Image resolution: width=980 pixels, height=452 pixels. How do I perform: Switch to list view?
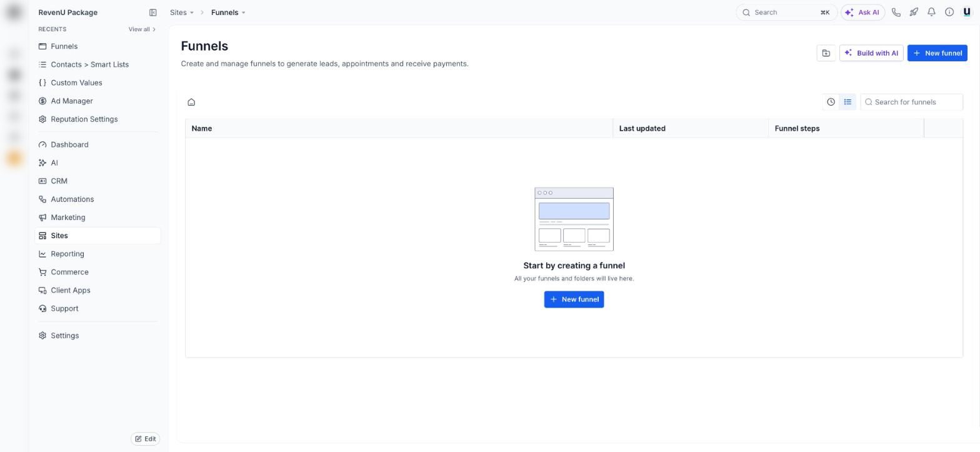(x=847, y=102)
